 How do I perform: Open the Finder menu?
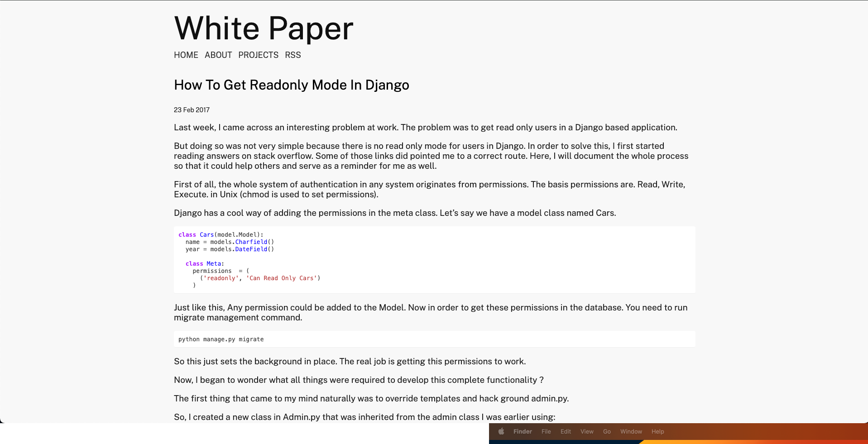(523, 432)
